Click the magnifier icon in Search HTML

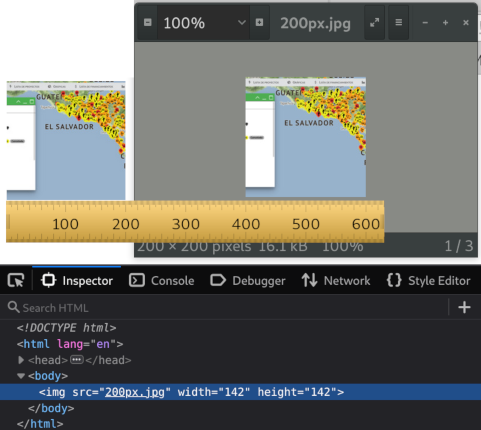14,307
